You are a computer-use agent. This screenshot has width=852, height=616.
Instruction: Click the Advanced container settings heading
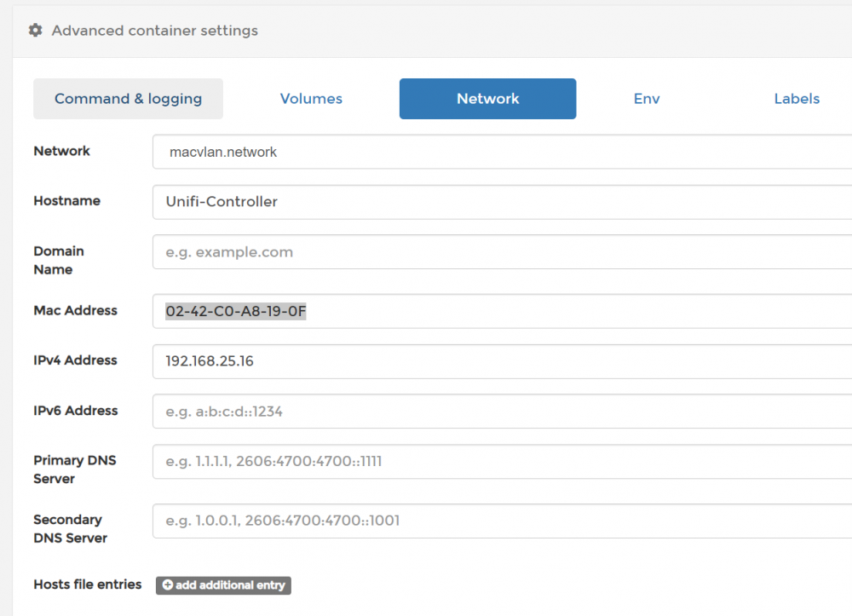tap(155, 31)
